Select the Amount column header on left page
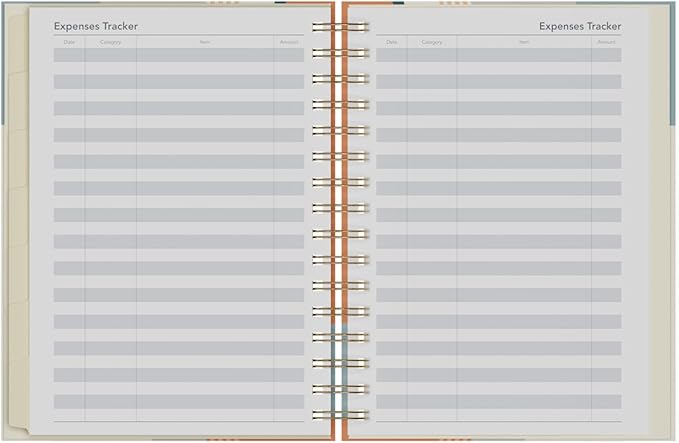The height and width of the screenshot is (443, 679). pyautogui.click(x=289, y=43)
